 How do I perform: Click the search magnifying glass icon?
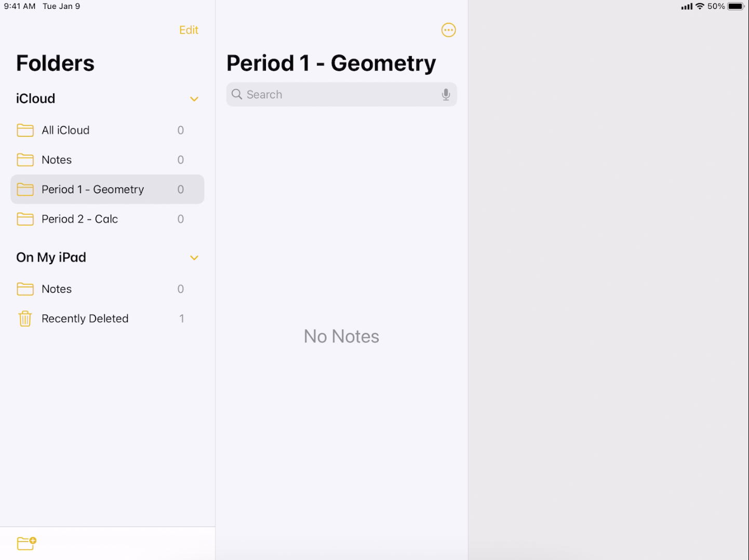pyautogui.click(x=237, y=94)
